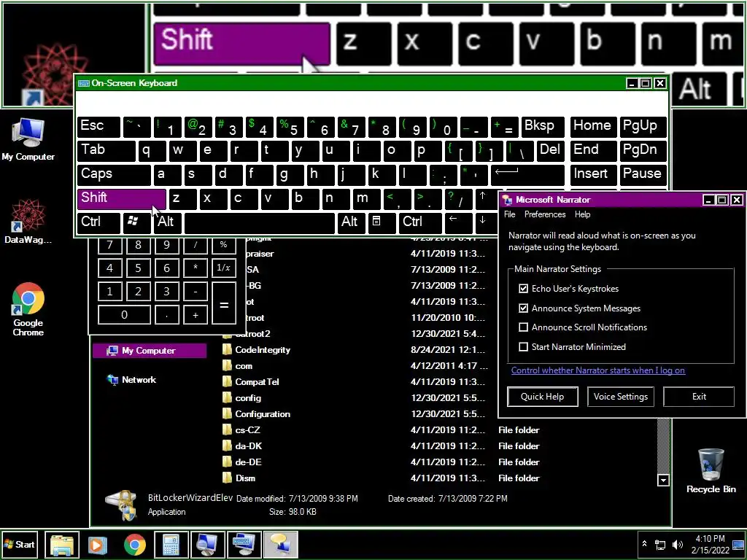Toggle the left Ctrl key on keyboard
The height and width of the screenshot is (560, 747).
[x=98, y=222]
